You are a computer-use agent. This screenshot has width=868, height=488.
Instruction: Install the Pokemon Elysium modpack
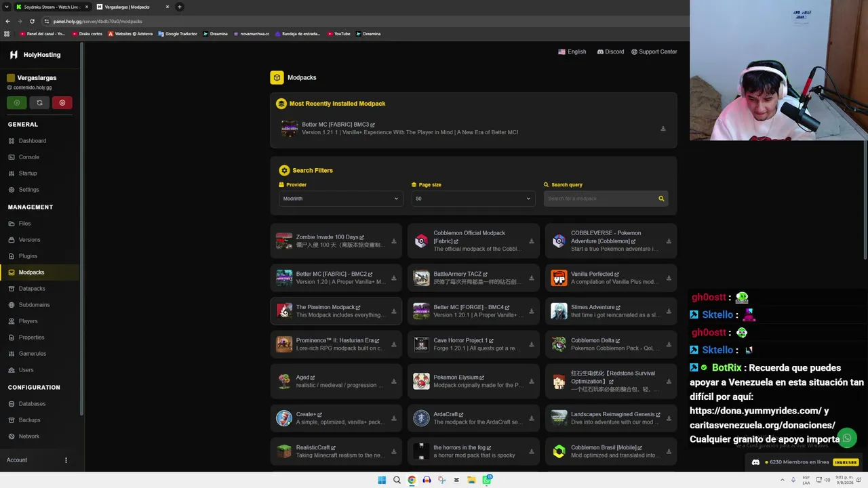(532, 381)
